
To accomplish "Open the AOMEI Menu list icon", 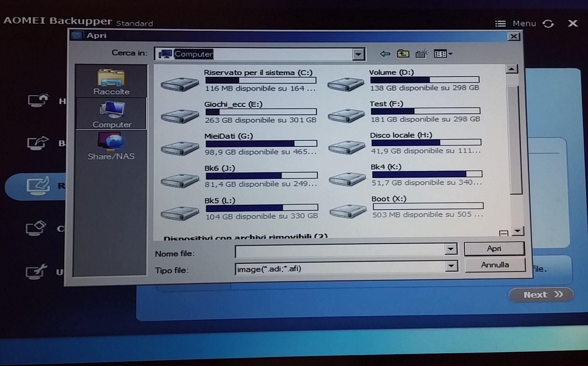I will (500, 24).
